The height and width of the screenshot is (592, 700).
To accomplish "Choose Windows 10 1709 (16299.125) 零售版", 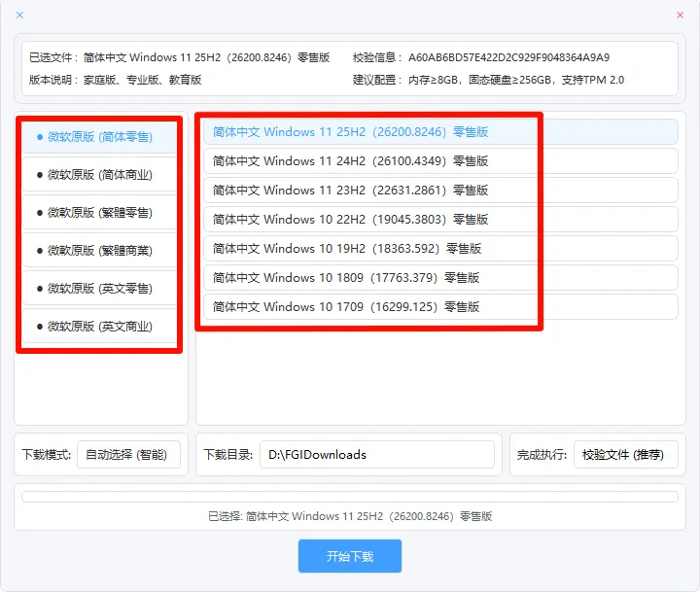I will point(440,307).
